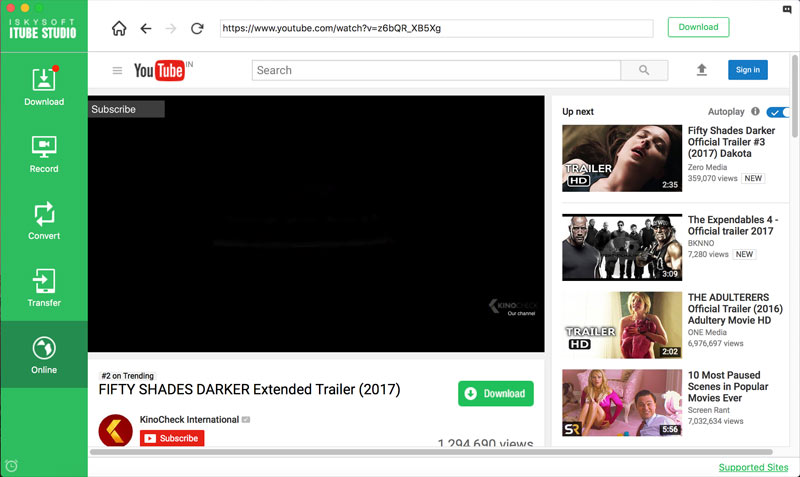The image size is (800, 477).
Task: Open title 'THE ADULTERERS Official Trailer (2016)'
Action: tap(735, 309)
